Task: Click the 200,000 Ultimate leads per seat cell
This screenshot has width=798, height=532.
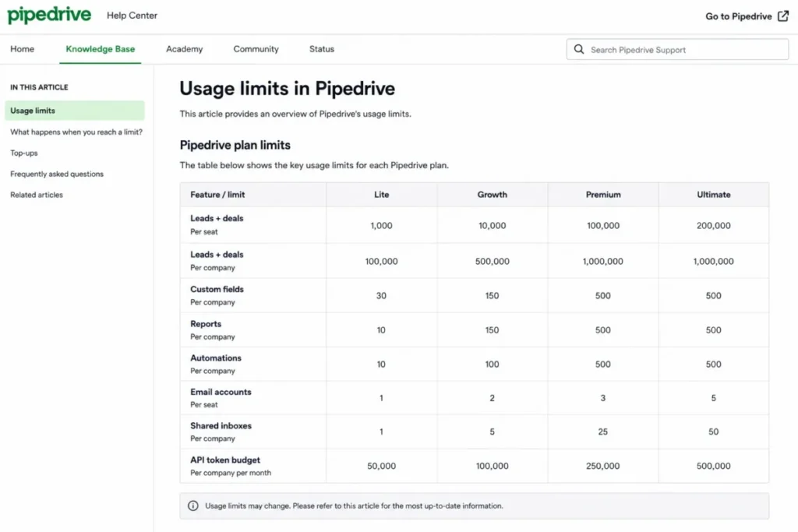Action: click(x=714, y=225)
